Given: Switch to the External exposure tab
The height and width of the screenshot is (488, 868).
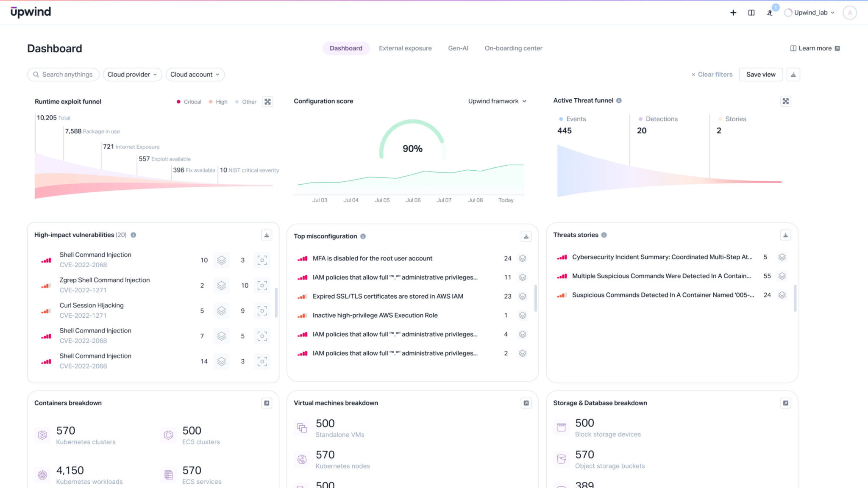Looking at the screenshot, I should 405,48.
